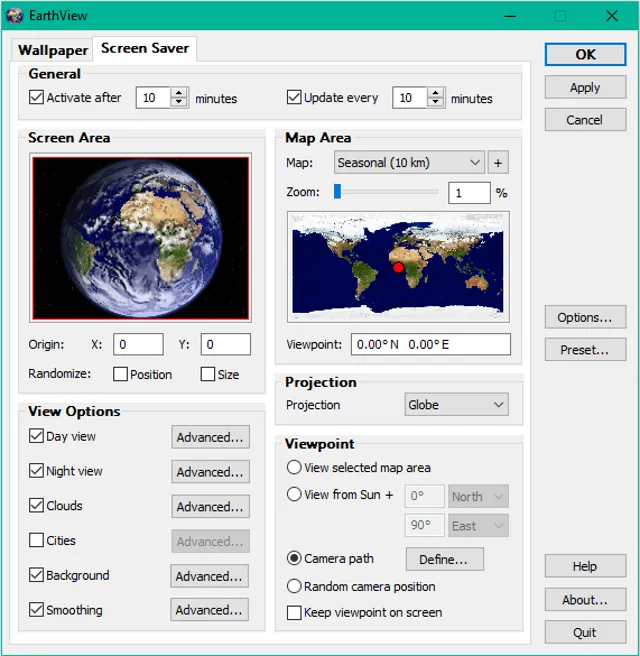Image resolution: width=640 pixels, height=656 pixels.
Task: Enable the Cities checkbox
Action: [x=36, y=540]
